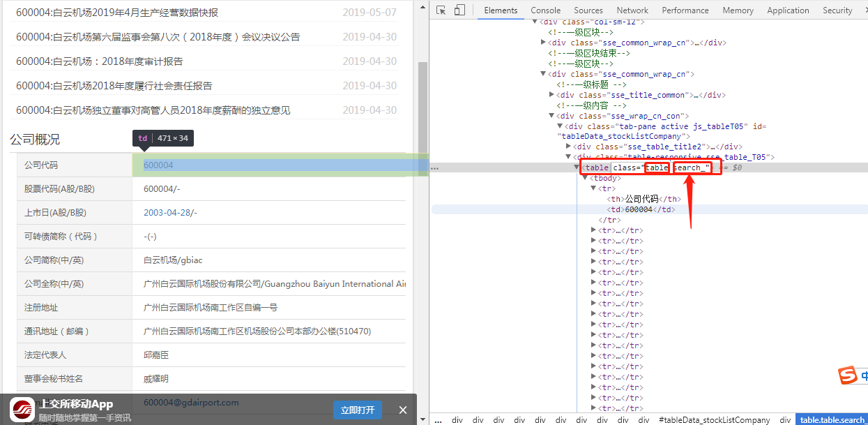Open the 第六届监事会第八次会议决议公告 announcement
This screenshot has width=868, height=425.
(158, 37)
